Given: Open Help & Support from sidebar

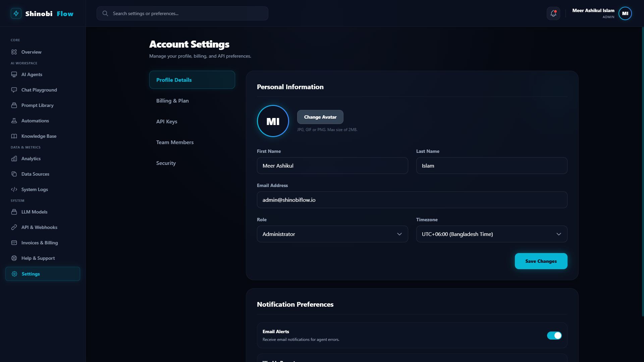Looking at the screenshot, I should coord(43,258).
